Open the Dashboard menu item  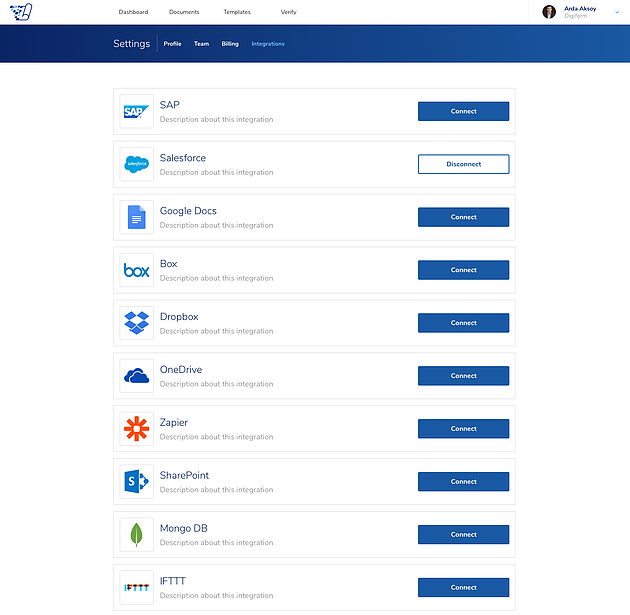point(133,12)
